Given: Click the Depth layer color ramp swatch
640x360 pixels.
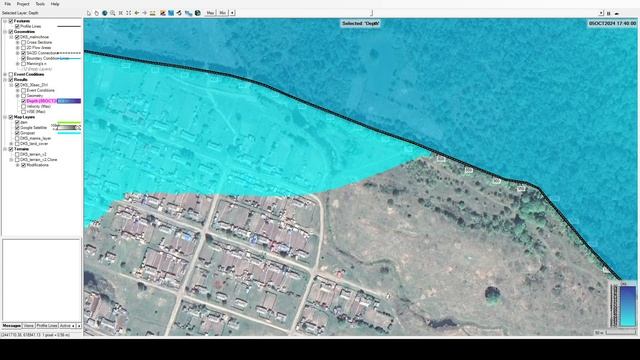Looking at the screenshot, I should click(x=69, y=101).
